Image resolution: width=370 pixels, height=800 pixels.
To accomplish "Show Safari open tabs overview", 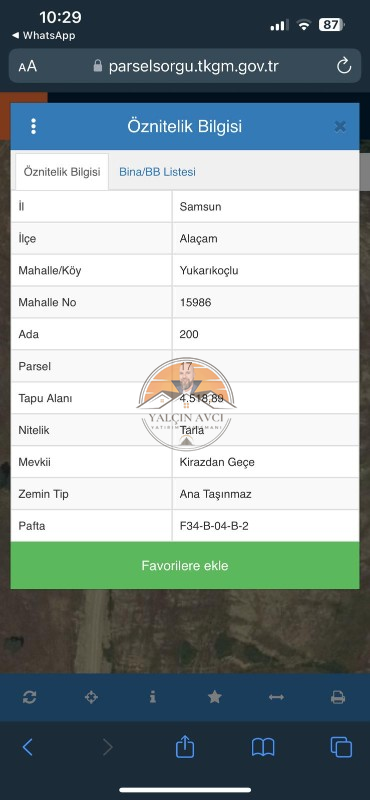I will (x=341, y=747).
